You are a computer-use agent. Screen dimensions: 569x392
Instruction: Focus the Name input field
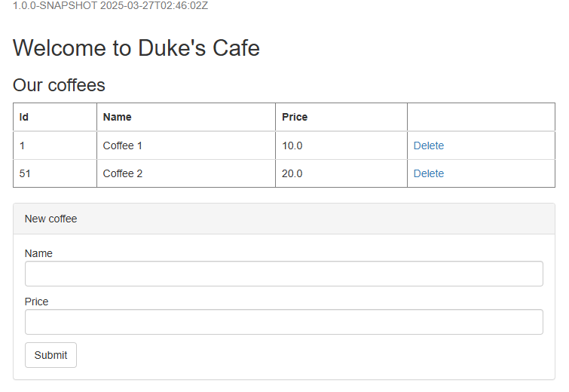click(x=283, y=274)
